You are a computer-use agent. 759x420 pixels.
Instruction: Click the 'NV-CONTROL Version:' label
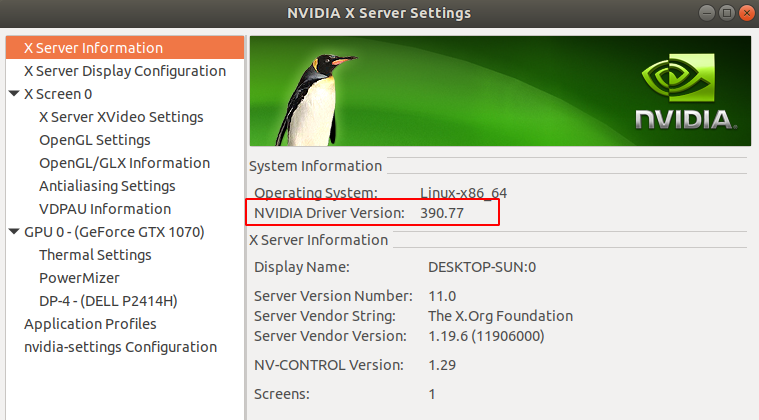tap(329, 365)
